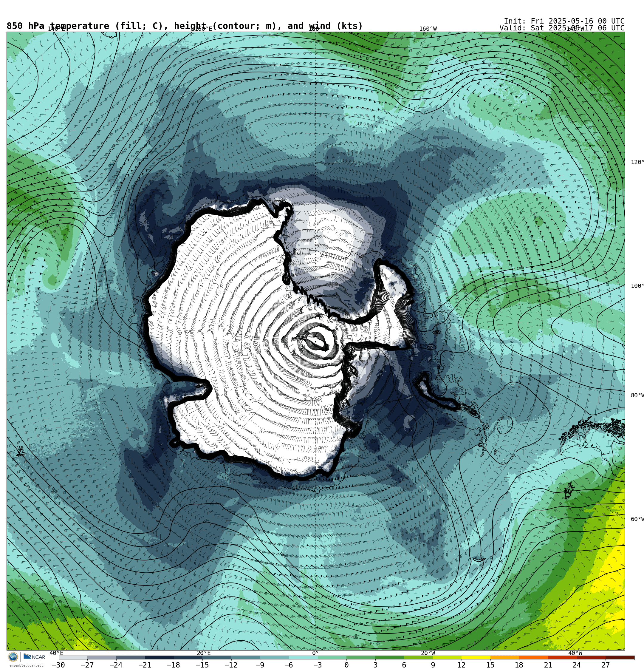This screenshot has width=644, height=669.
Task: Click the 160°W longitude label at top
Action: coord(428,29)
